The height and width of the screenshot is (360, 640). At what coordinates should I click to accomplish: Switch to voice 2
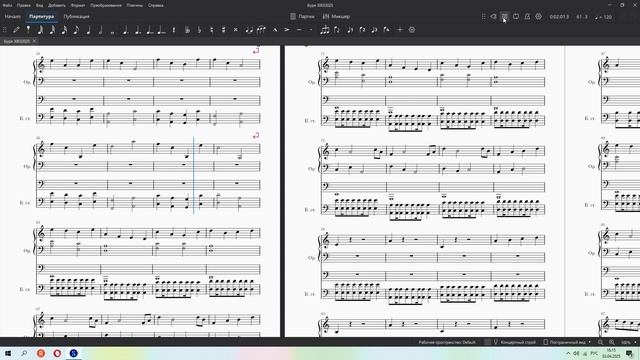362,29
